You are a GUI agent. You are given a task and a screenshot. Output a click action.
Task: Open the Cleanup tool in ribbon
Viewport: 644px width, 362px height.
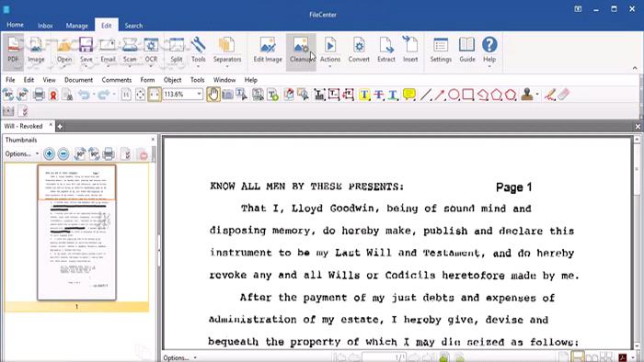point(301,50)
